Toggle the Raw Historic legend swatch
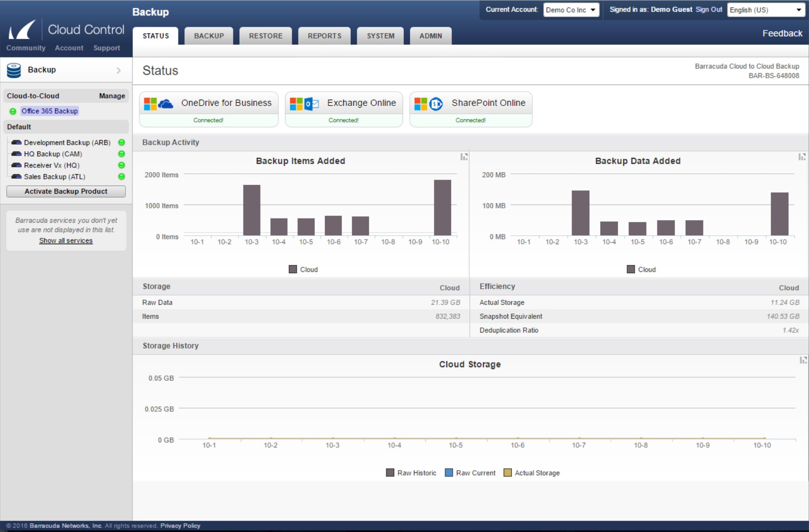The height and width of the screenshot is (532, 809). (x=390, y=473)
